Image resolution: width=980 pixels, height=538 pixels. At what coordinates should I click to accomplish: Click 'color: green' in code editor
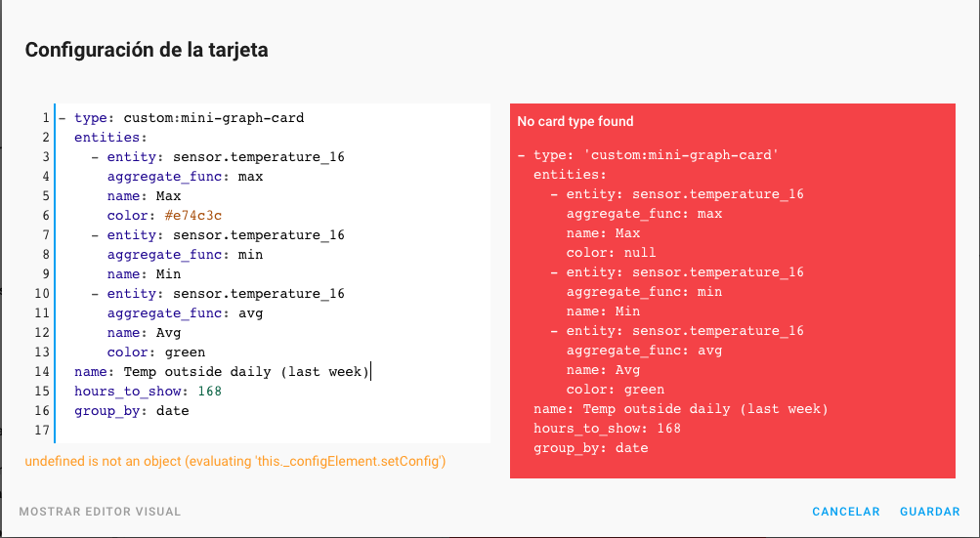click(156, 352)
